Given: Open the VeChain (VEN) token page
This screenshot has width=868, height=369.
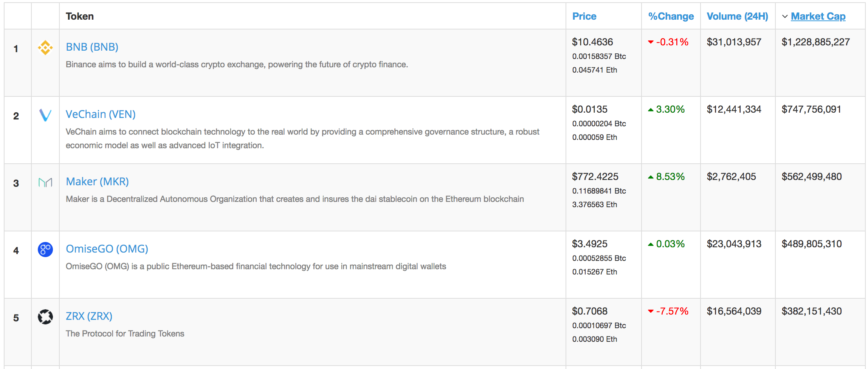Looking at the screenshot, I should click(x=101, y=114).
